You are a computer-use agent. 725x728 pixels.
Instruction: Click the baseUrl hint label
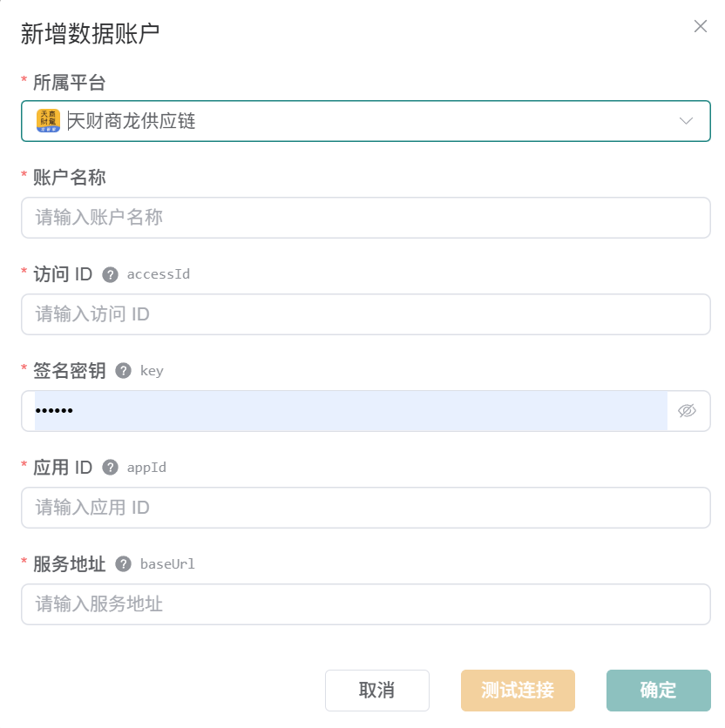click(x=167, y=564)
